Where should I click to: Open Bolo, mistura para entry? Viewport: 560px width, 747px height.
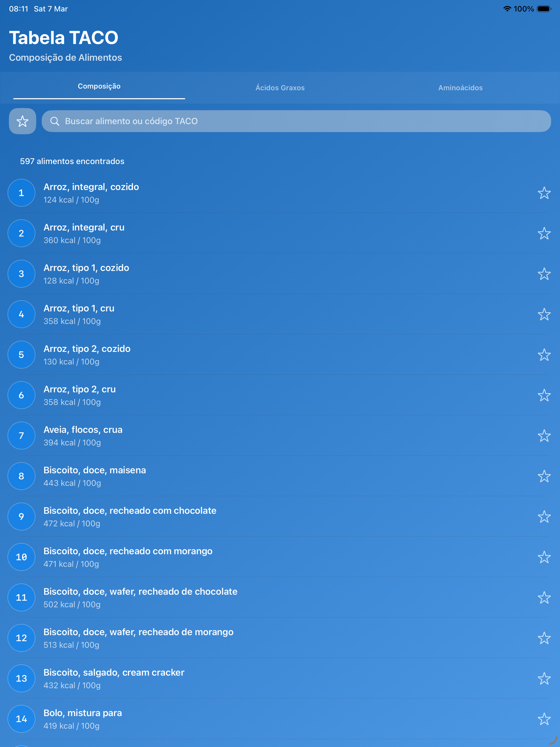(280, 719)
